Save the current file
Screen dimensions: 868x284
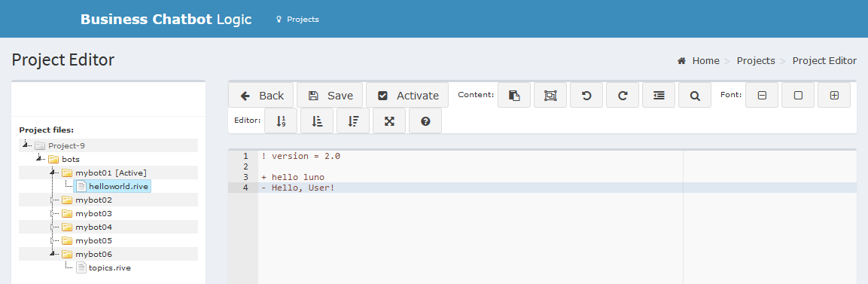tap(330, 95)
